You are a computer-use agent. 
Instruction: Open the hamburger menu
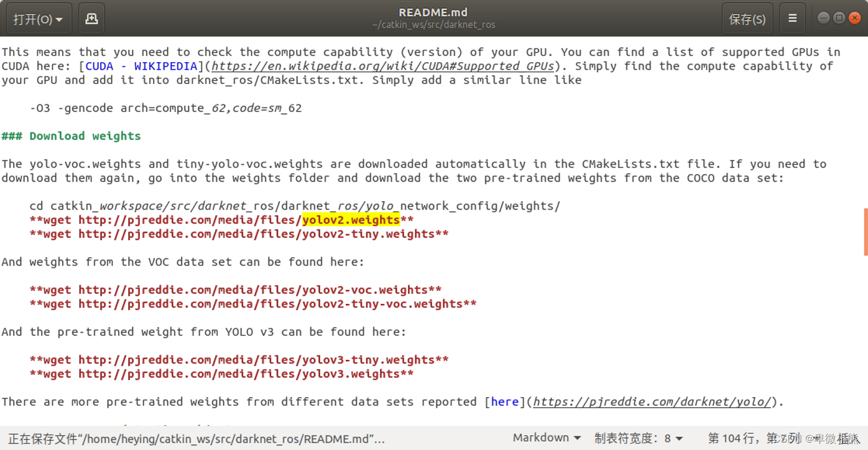tap(792, 19)
